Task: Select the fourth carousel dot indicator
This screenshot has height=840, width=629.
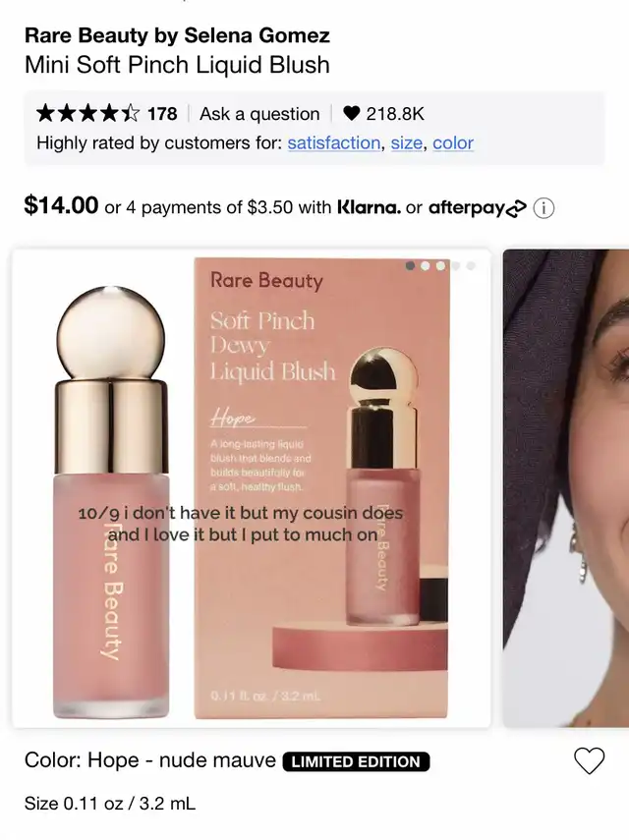Action: pyautogui.click(x=456, y=265)
